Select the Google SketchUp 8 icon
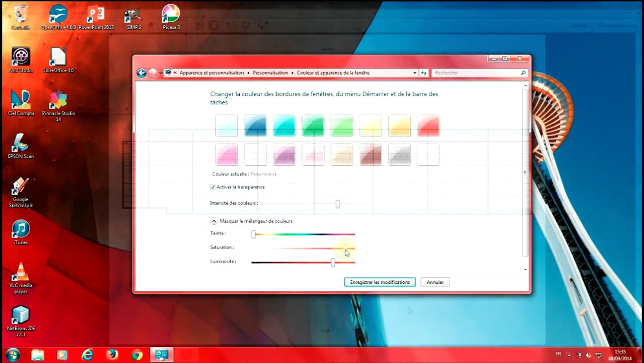The height and width of the screenshot is (363, 644). pyautogui.click(x=21, y=192)
